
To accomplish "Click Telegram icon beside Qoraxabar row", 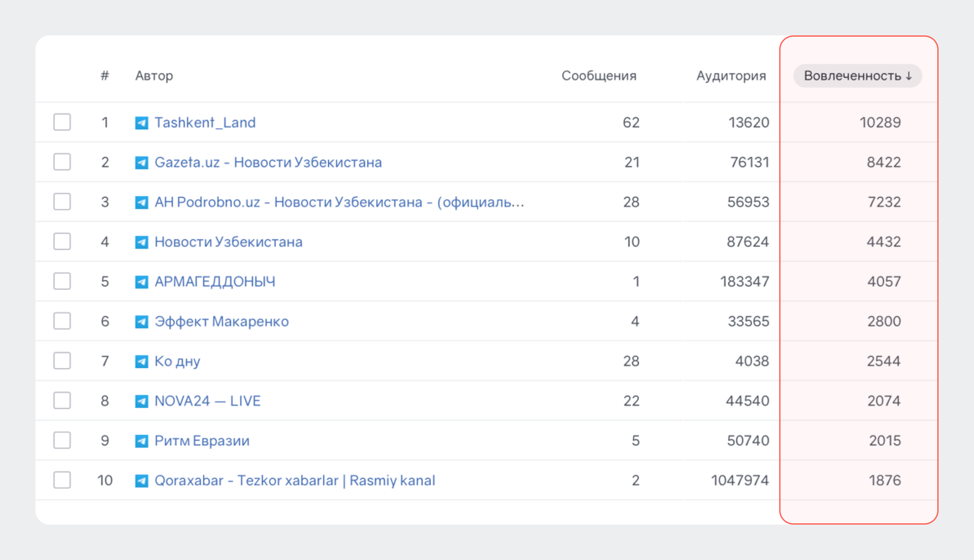I will (x=142, y=481).
